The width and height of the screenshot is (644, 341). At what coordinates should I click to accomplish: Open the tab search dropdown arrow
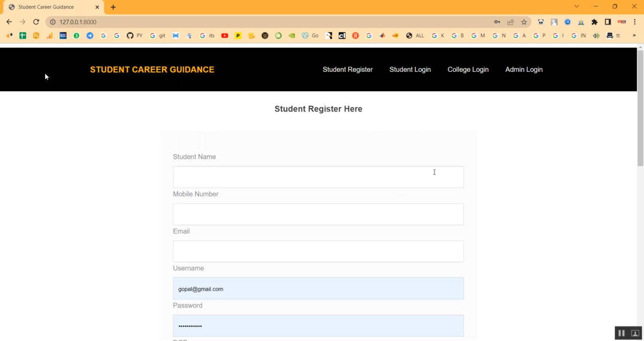[577, 6]
